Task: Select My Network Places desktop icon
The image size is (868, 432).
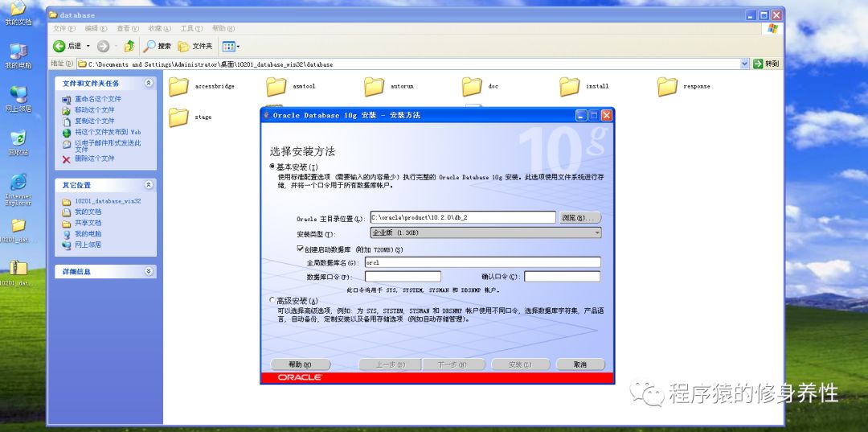Action: 18,99
